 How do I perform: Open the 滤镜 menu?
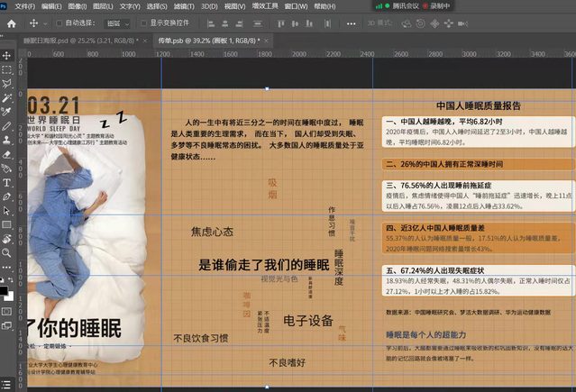(x=180, y=5)
